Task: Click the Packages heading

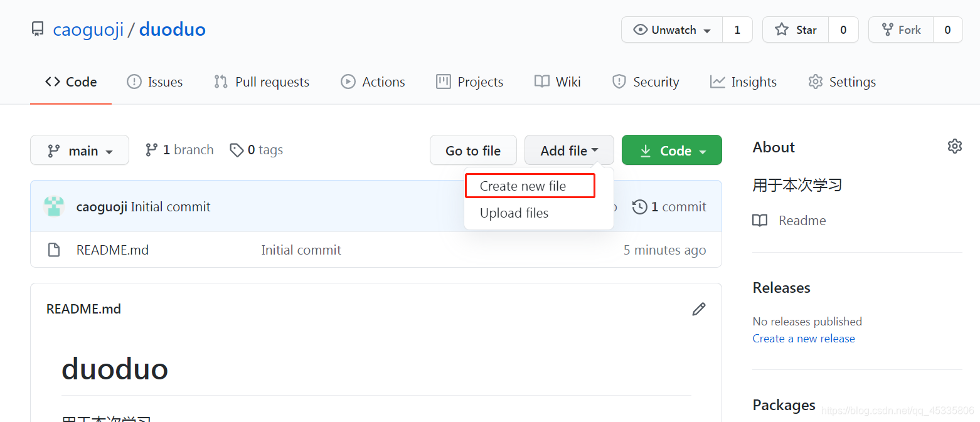Action: (784, 405)
